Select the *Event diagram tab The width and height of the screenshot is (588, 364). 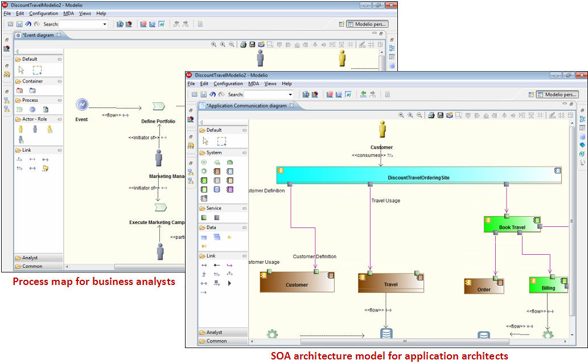[38, 35]
